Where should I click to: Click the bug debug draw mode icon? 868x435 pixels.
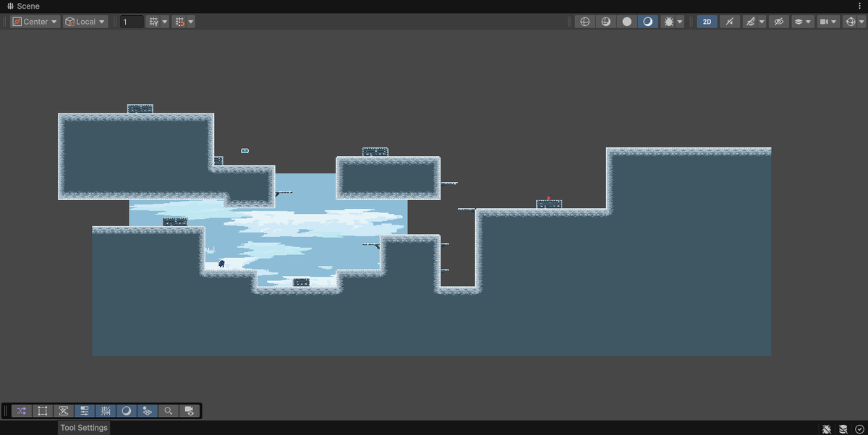click(668, 22)
